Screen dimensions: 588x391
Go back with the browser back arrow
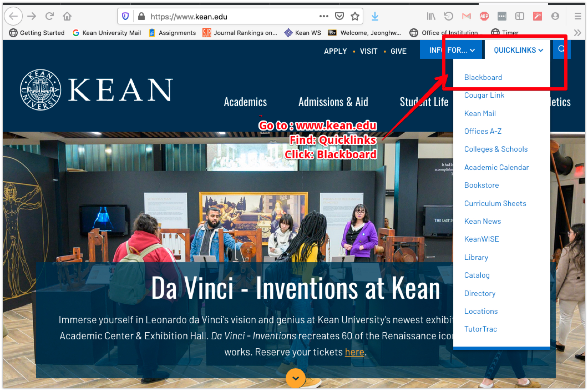point(13,16)
